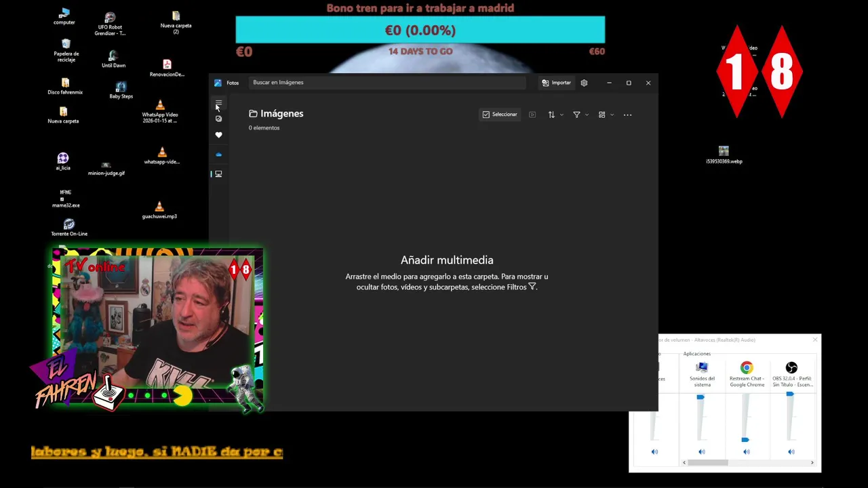Select the Baby Steps shortcut
Image resolution: width=868 pixels, height=488 pixels.
point(121,90)
